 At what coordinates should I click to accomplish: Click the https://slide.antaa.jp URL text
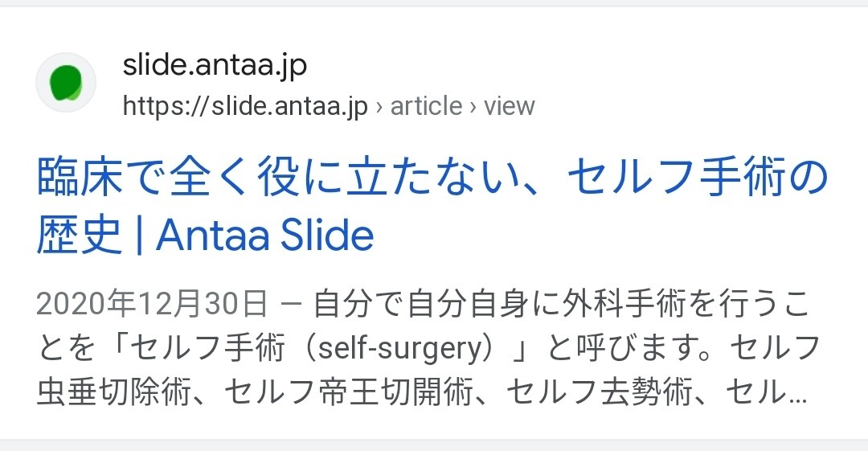[245, 106]
